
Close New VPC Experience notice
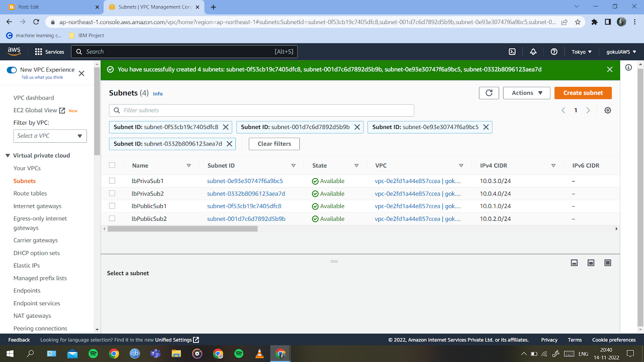coord(81,73)
